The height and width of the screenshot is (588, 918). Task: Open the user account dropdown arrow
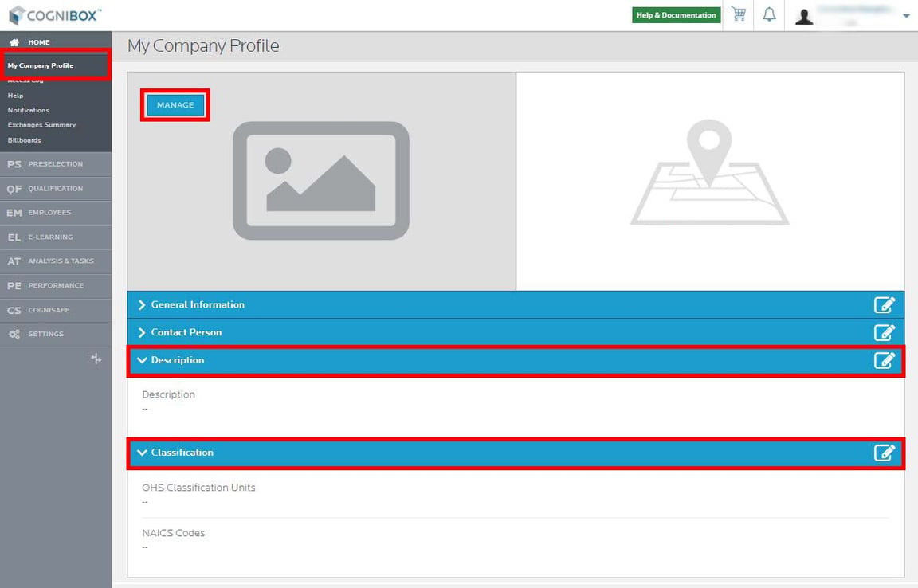(906, 16)
